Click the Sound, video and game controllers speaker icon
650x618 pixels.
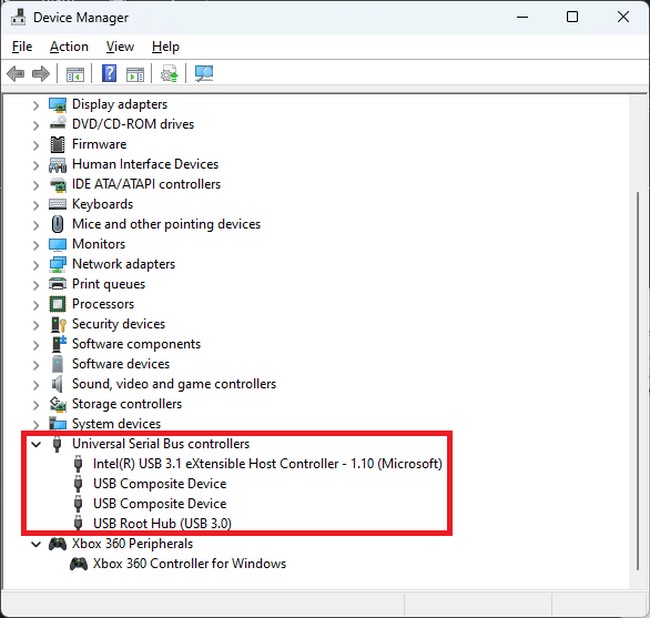point(57,384)
